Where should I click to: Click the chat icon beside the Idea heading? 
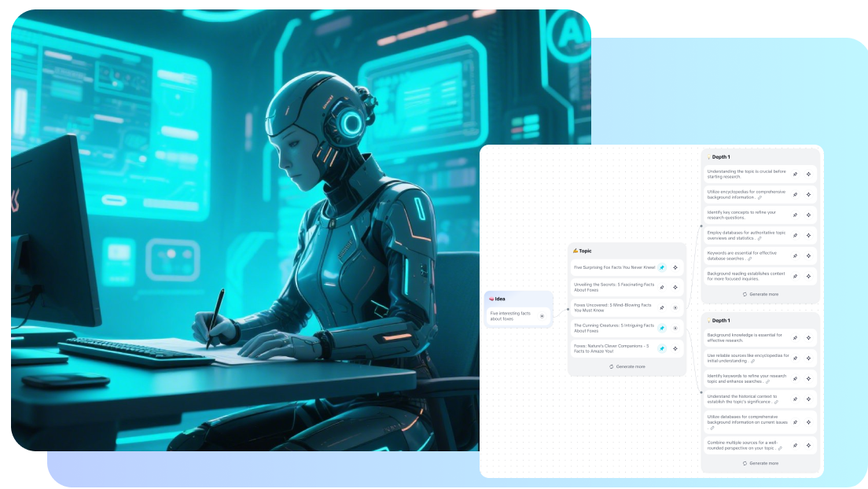(491, 299)
